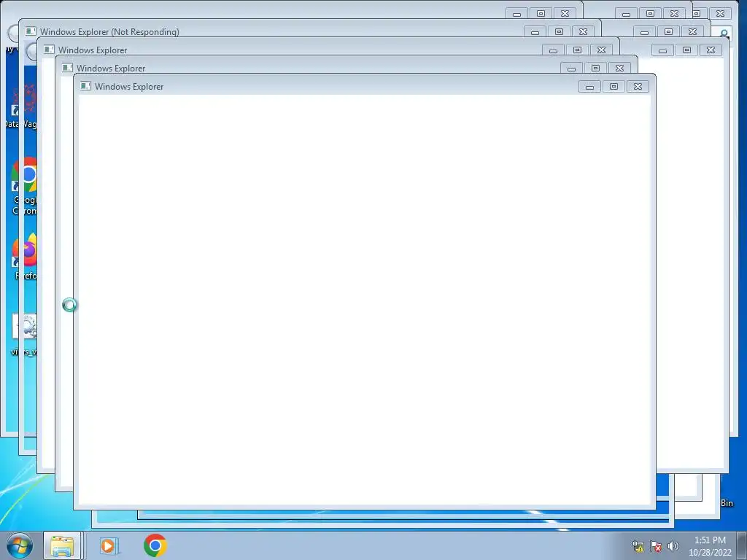Maximize the frontmost Windows Explorer window
This screenshot has height=560, width=747.
pyautogui.click(x=614, y=87)
